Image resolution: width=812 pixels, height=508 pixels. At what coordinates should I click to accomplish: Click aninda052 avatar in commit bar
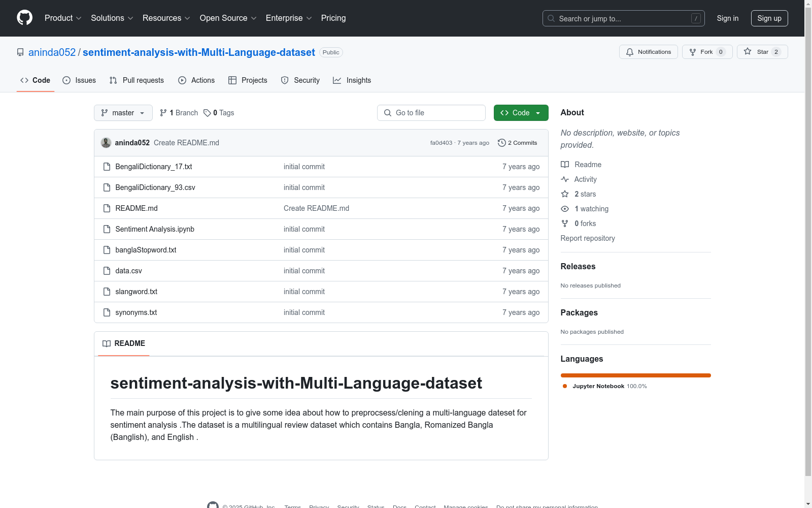coord(106,143)
